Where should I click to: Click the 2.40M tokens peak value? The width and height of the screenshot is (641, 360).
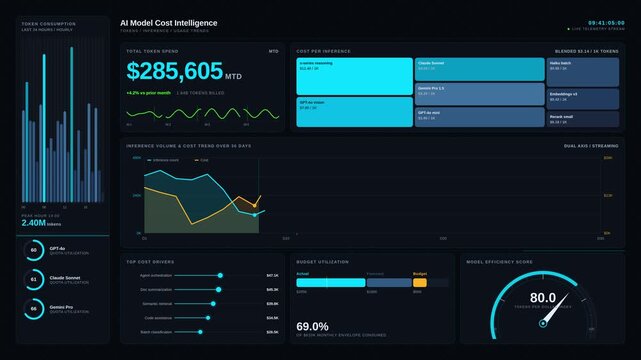[41, 223]
